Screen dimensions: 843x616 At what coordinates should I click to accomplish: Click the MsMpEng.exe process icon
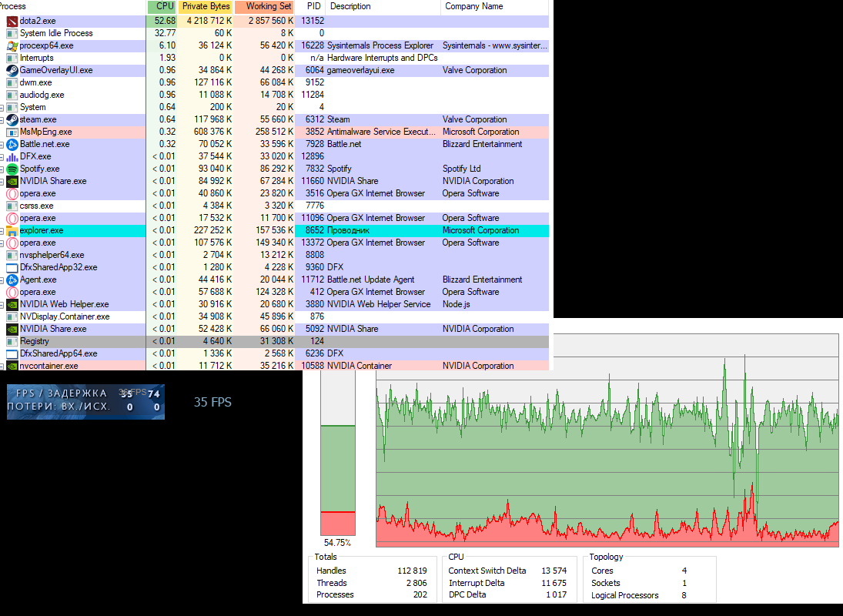[x=12, y=132]
